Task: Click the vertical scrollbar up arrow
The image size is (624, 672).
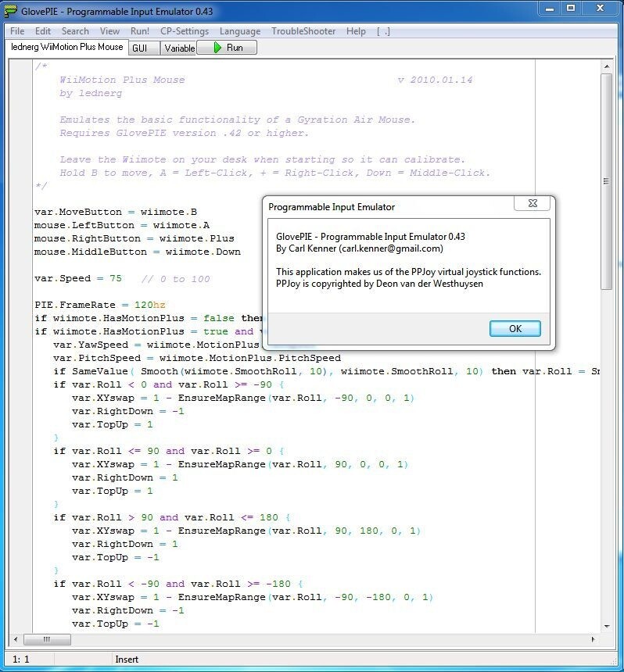Action: coord(607,66)
